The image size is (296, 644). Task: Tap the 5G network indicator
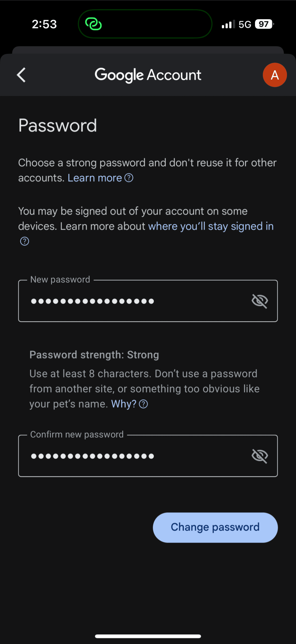[x=245, y=24]
